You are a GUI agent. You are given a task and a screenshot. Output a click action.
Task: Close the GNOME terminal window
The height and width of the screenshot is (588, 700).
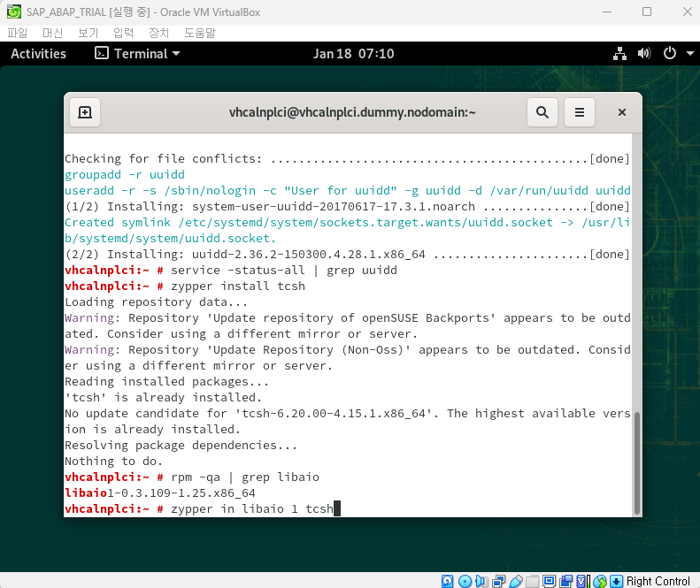coord(622,112)
